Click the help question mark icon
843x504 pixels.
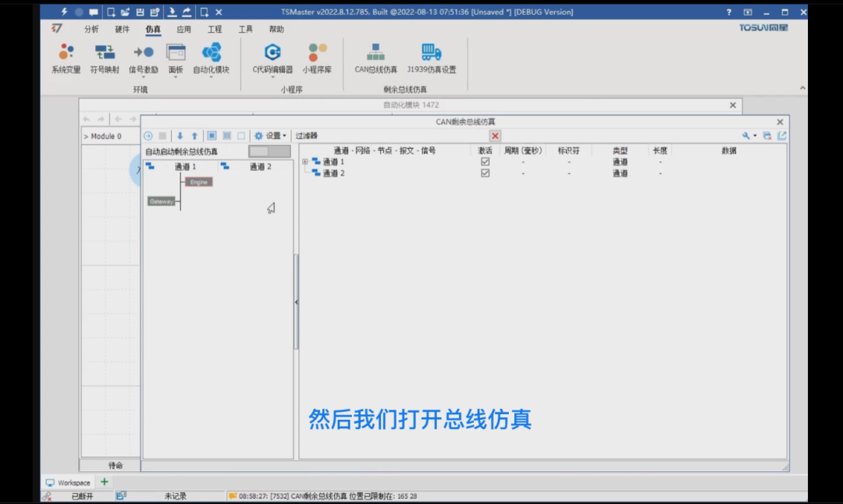[729, 12]
